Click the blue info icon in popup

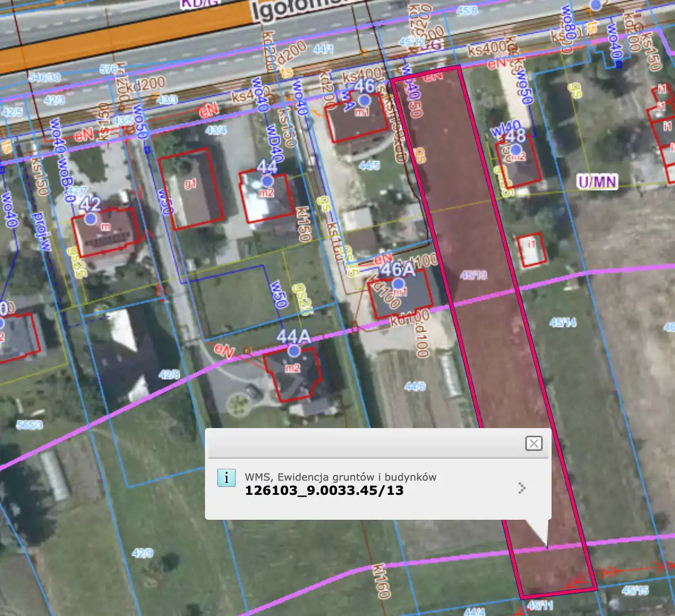(x=227, y=478)
